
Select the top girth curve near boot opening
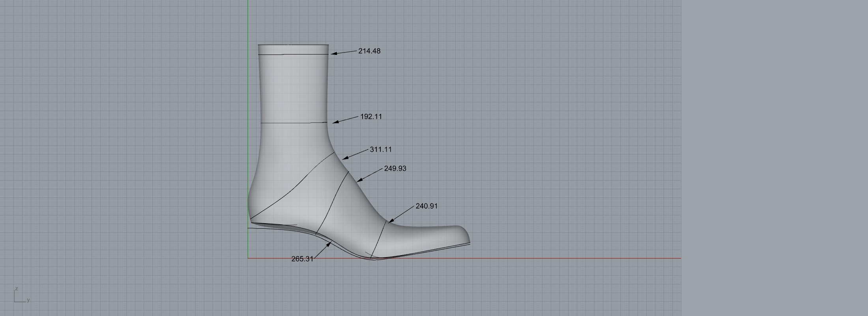(x=294, y=55)
